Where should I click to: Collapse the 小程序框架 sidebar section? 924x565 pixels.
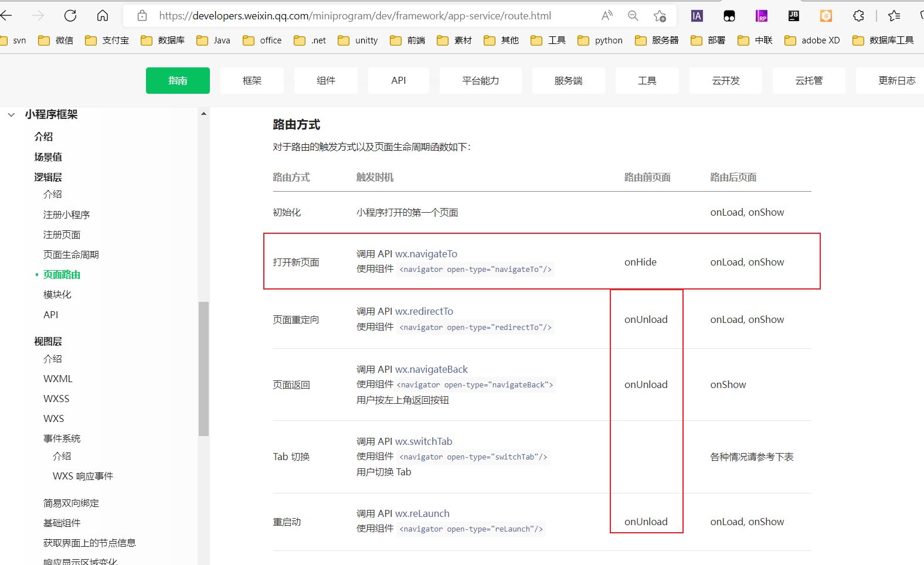(11, 115)
